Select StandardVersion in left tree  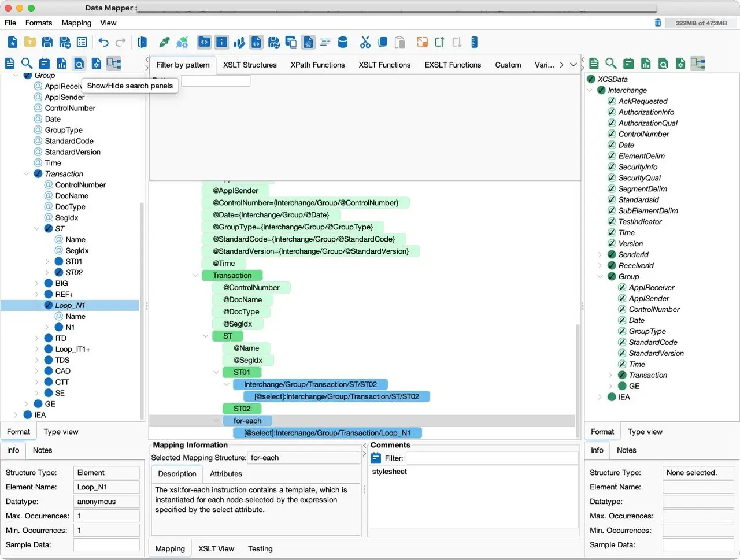[x=73, y=152]
